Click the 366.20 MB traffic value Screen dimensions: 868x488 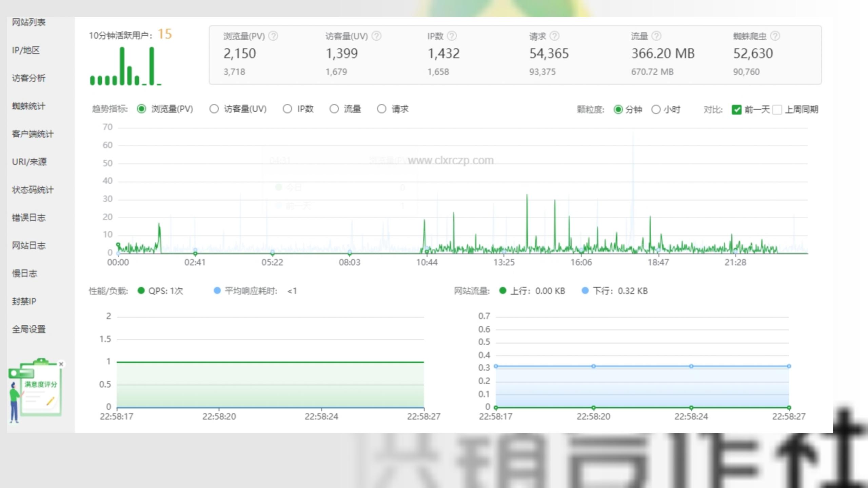(x=663, y=54)
